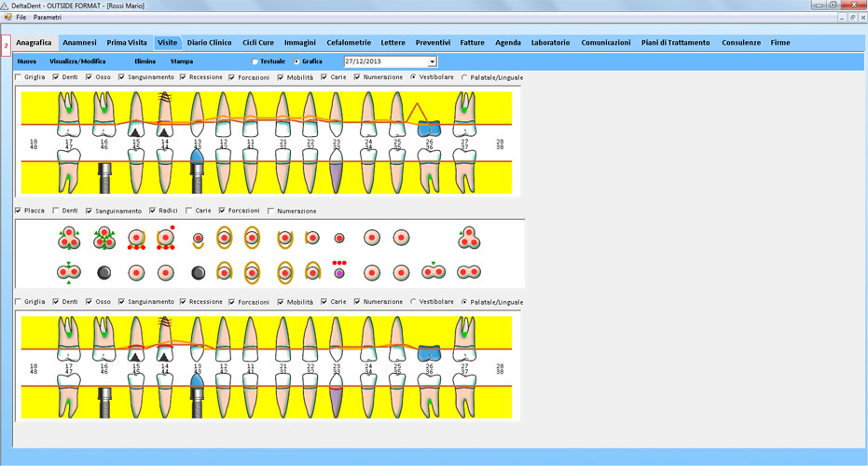Click tooth 17 in the top vestibular chart
Viewport: 868px width, 466px height.
(69, 115)
